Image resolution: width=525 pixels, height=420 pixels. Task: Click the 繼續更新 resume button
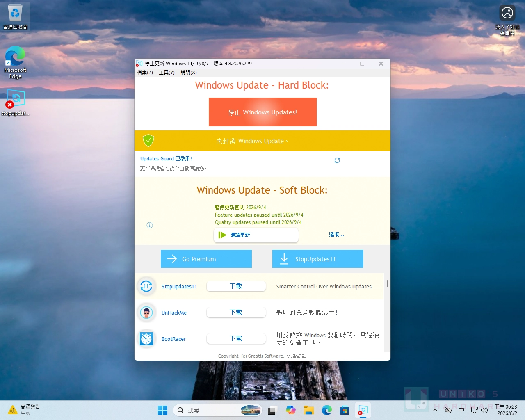[256, 235]
